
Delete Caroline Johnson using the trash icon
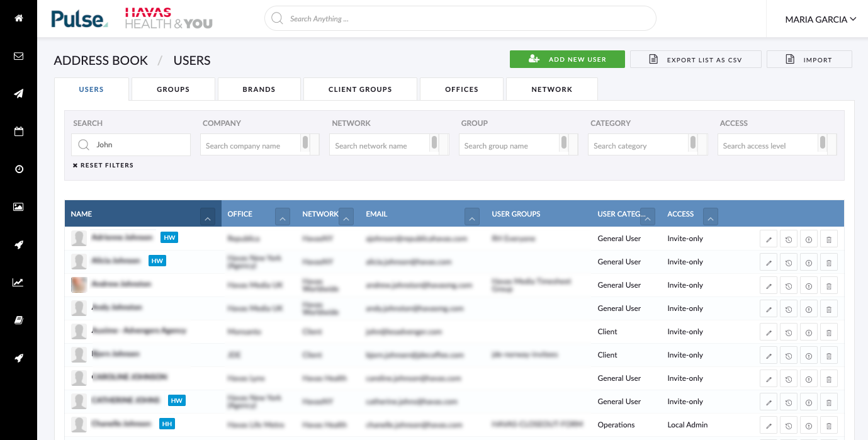[829, 378]
